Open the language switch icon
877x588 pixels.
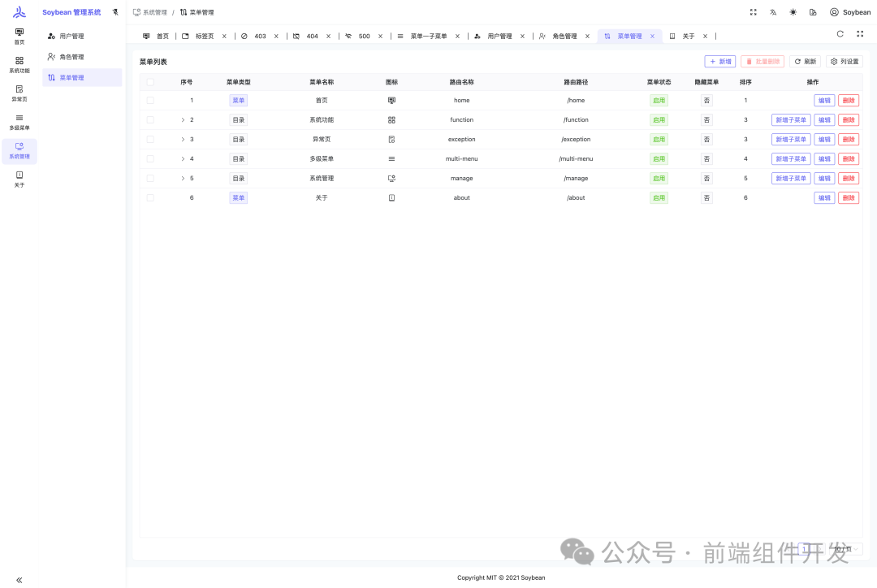[x=773, y=12]
